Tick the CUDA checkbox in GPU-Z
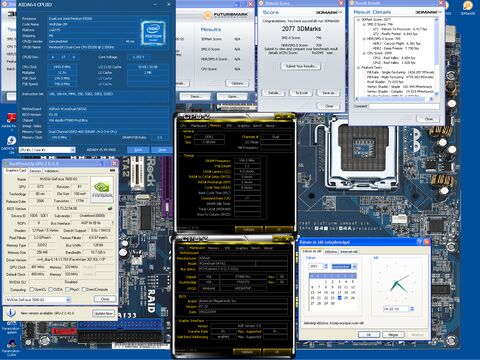Screen dimensions: 480x360 [51, 289]
